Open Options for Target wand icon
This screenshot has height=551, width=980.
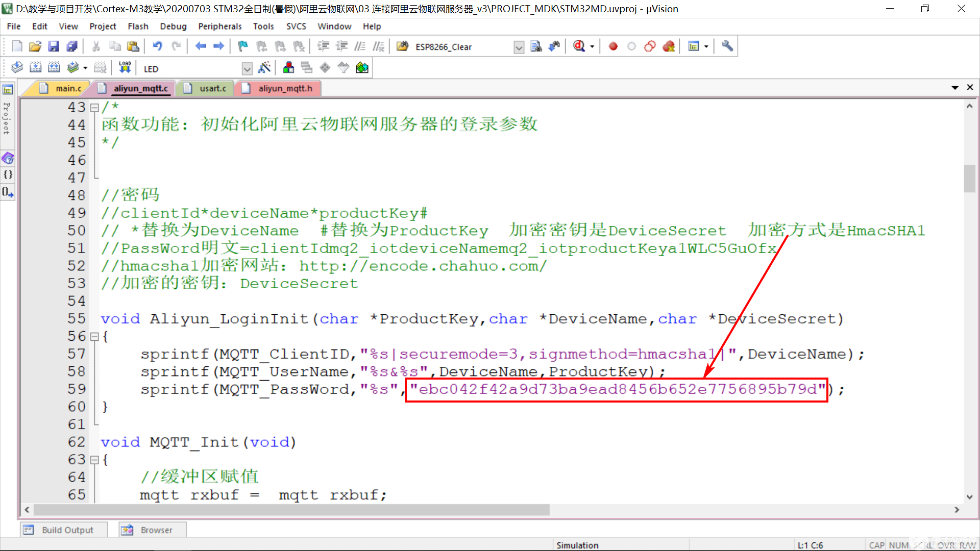pyautogui.click(x=264, y=67)
